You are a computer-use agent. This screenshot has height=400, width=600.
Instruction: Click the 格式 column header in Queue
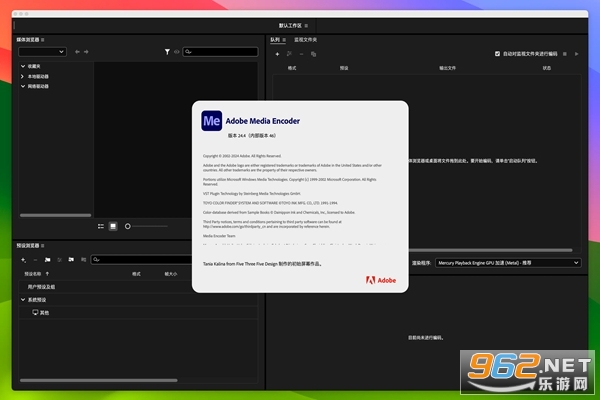pos(292,68)
